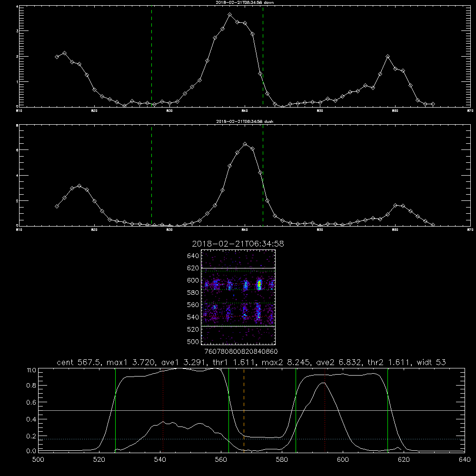Click the "760780800820840860" x-axis labels under the image
The width and height of the screenshot is (476, 476).
coord(241,351)
